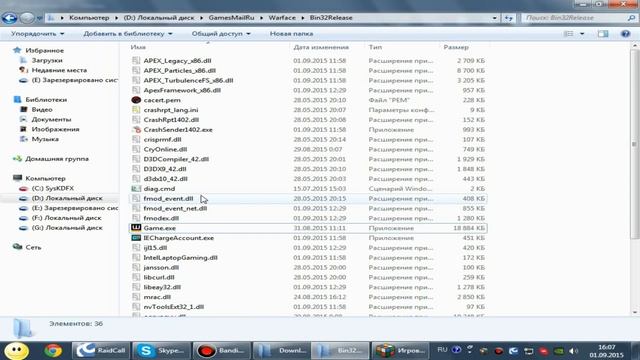Sort by the Тип column header
Viewport: 640px width, 360px height.
[375, 47]
